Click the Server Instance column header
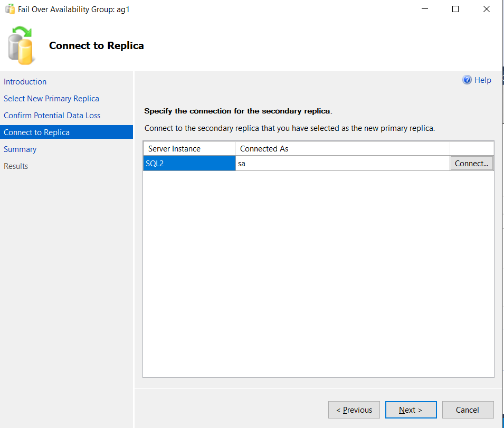504x428 pixels. (189, 149)
